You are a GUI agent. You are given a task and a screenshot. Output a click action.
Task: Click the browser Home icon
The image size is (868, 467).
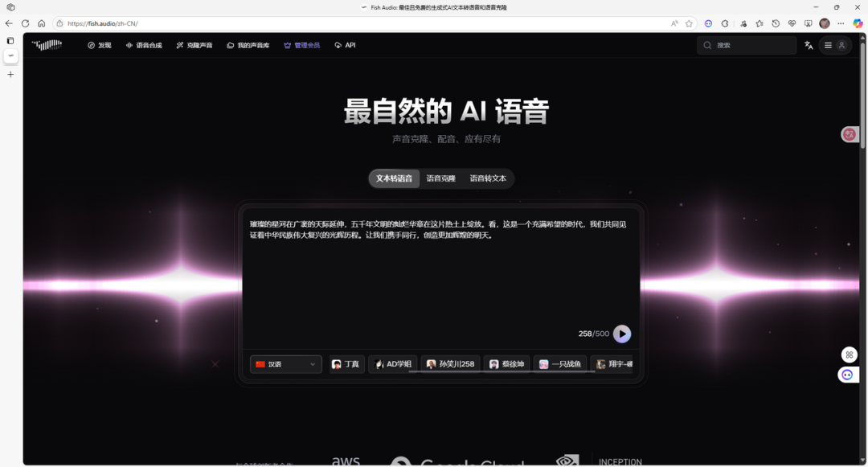pos(42,23)
